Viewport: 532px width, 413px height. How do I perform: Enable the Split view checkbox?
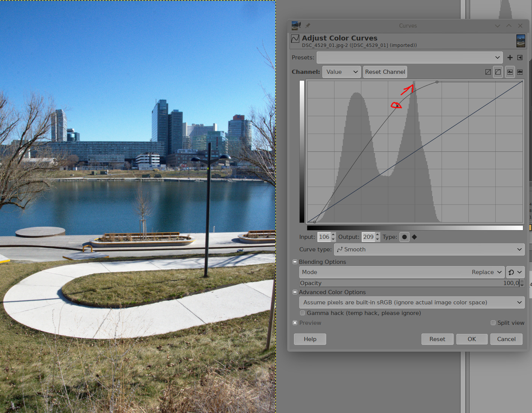(493, 323)
